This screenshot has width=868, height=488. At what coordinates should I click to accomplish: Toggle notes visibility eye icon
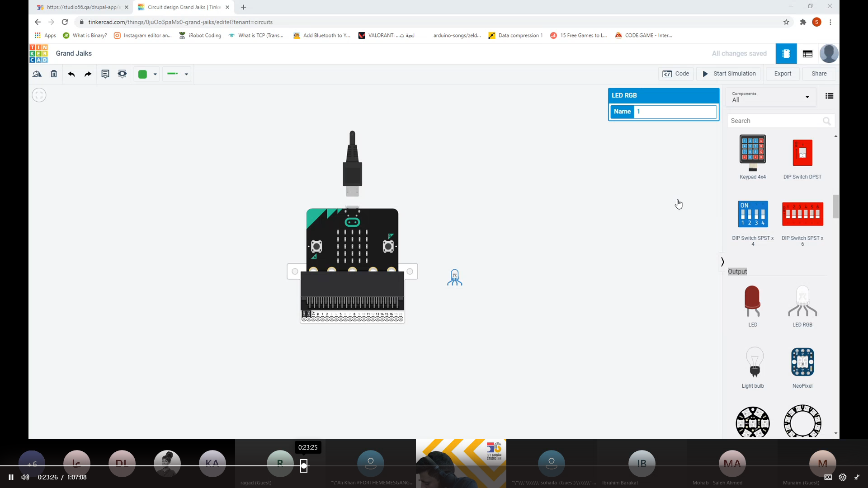pyautogui.click(x=122, y=74)
